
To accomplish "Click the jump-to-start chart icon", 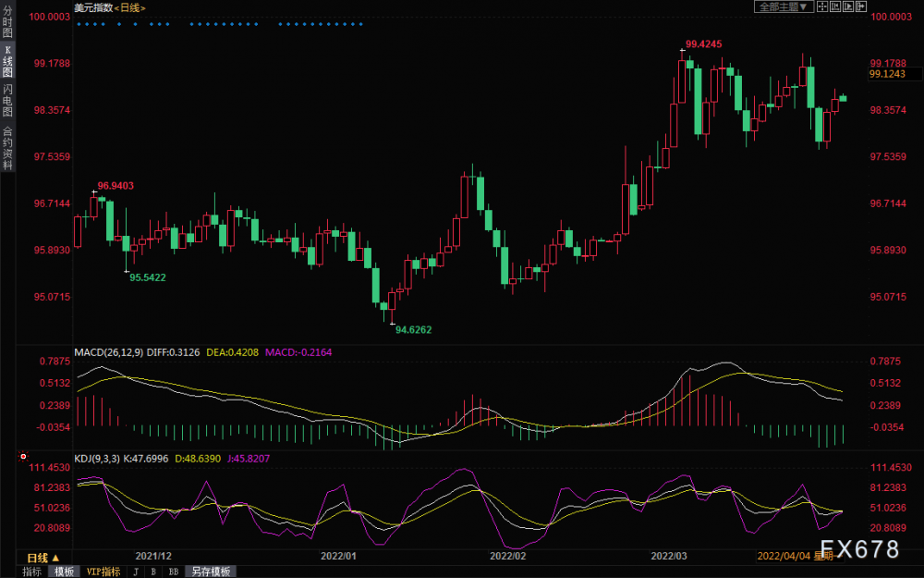I will [835, 6].
